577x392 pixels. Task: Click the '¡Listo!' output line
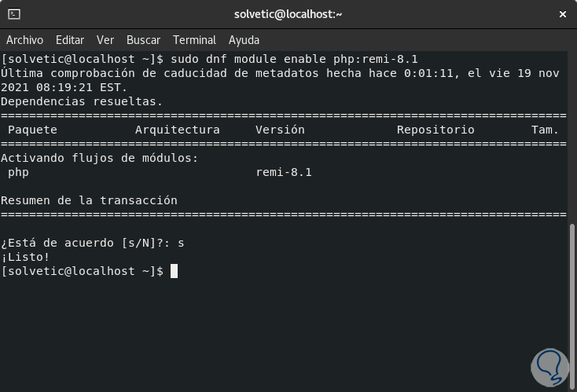tap(25, 257)
